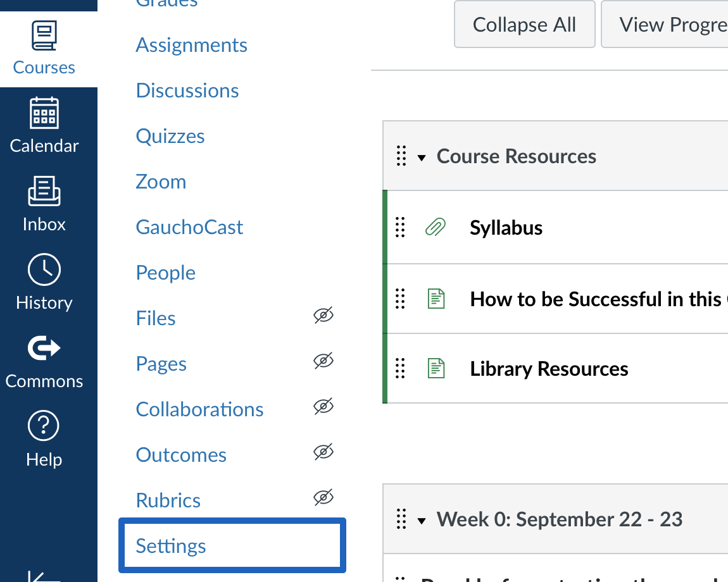The image size is (728, 582).
Task: Collapse the global navigation with bottom arrow
Action: click(44, 577)
